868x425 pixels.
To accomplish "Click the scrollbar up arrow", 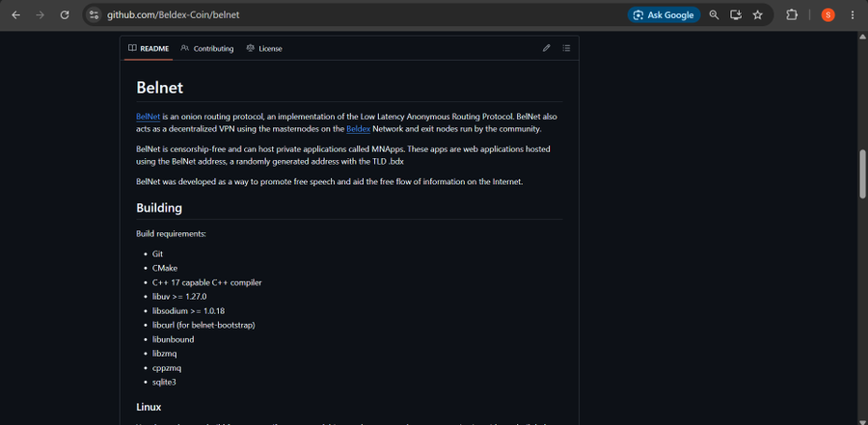I will point(862,37).
